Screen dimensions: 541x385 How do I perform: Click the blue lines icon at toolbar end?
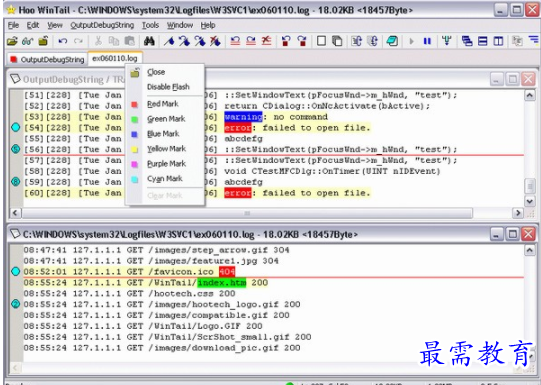(x=534, y=40)
